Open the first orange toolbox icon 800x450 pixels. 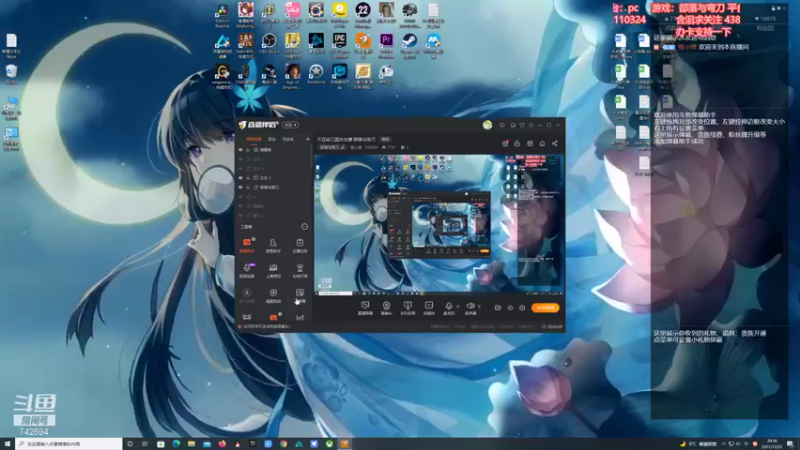[247, 244]
